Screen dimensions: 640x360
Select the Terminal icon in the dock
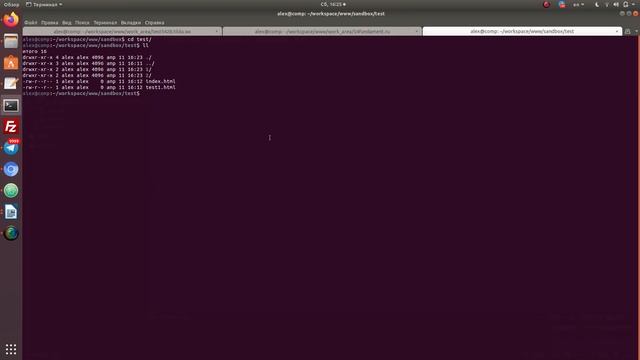click(11, 105)
